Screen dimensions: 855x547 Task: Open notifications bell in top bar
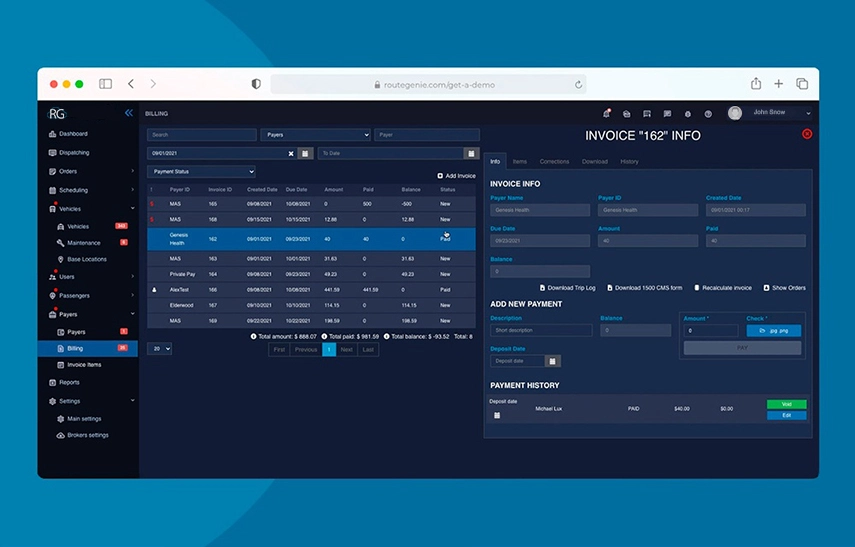click(x=606, y=113)
